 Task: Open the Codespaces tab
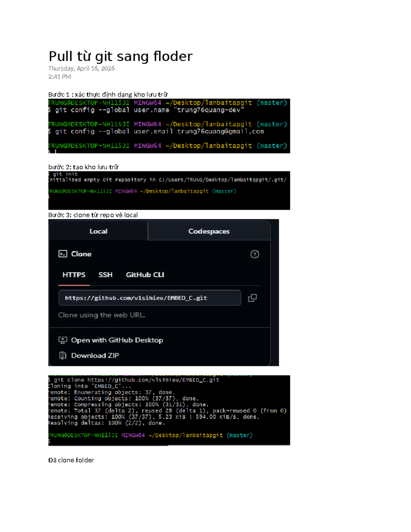pyautogui.click(x=209, y=231)
